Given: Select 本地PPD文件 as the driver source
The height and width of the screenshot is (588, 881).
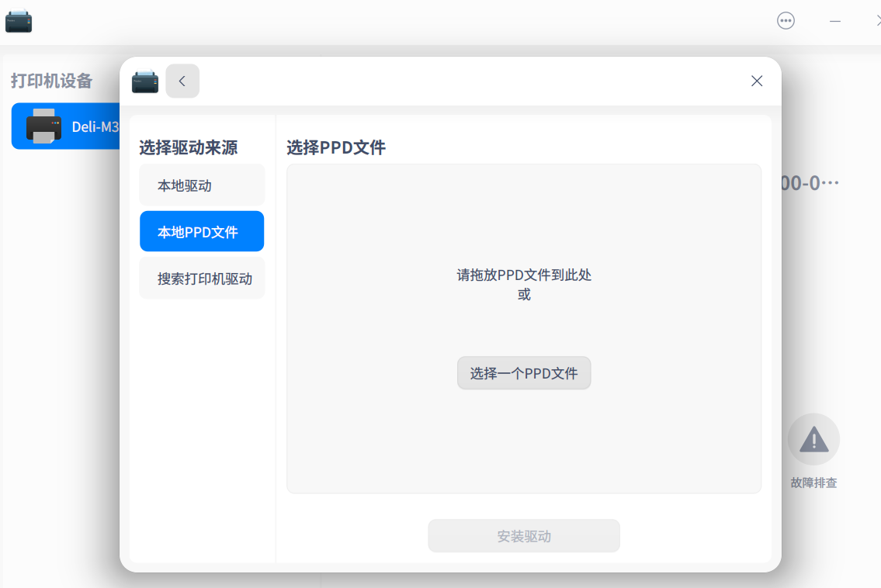Looking at the screenshot, I should point(202,231).
